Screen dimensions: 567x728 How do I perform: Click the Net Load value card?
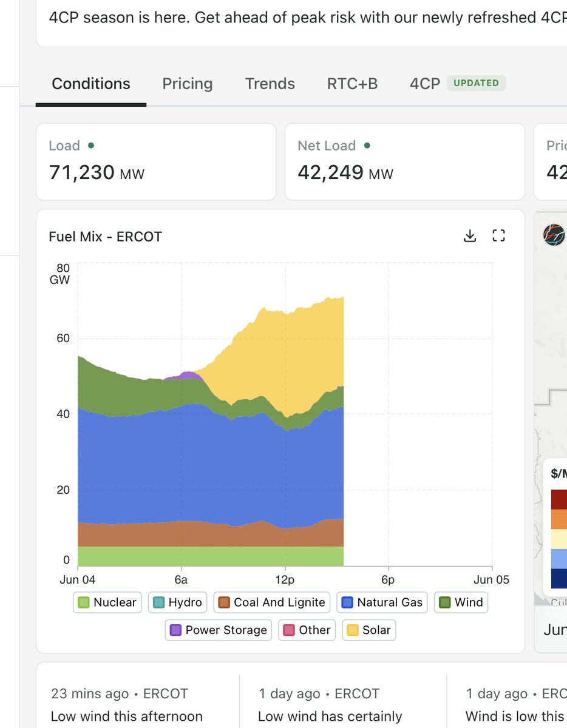coord(405,162)
